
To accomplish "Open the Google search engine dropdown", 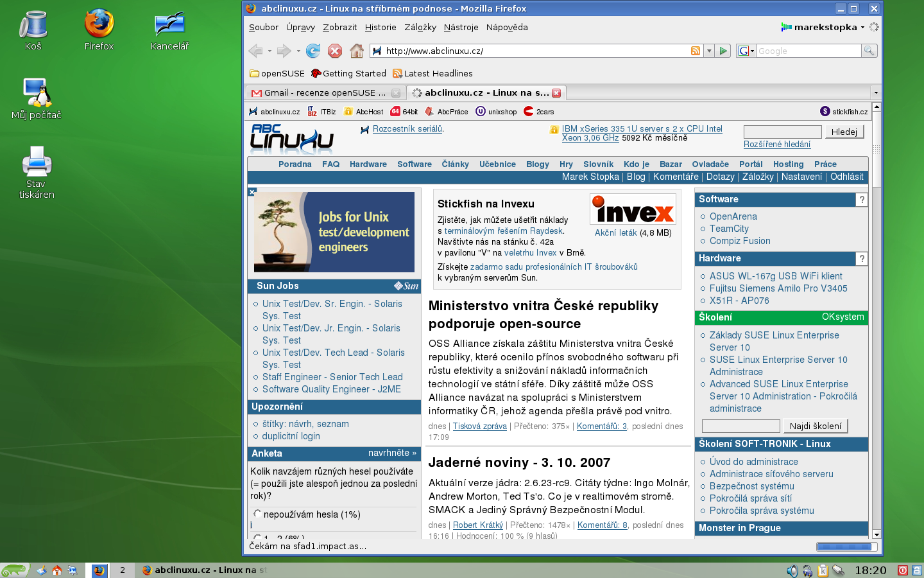I will 746,51.
